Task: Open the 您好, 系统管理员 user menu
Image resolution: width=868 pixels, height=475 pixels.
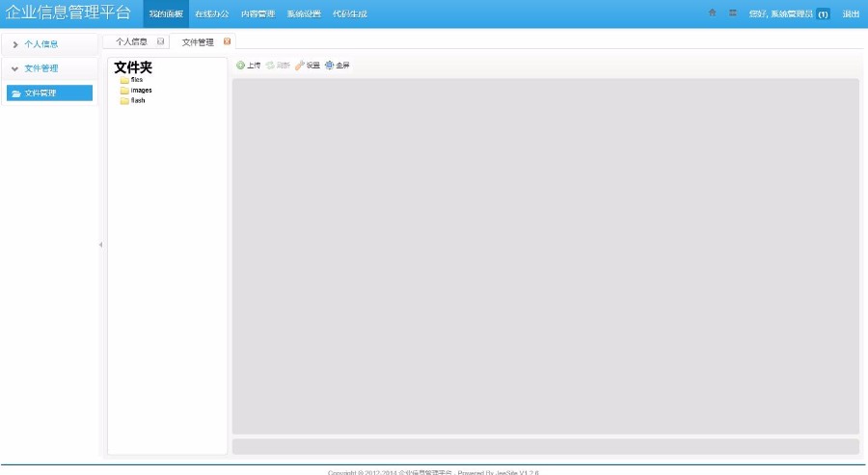Action: tap(781, 13)
